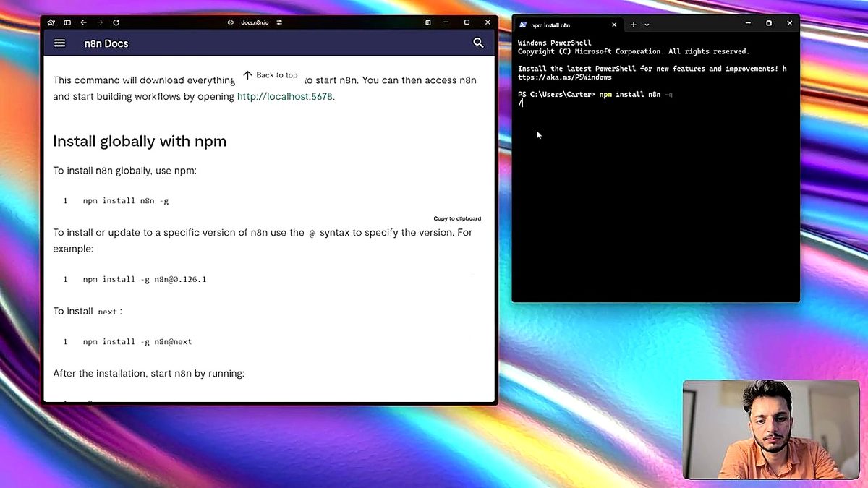
Task: Minimize the PowerShell terminal window
Action: tap(748, 23)
